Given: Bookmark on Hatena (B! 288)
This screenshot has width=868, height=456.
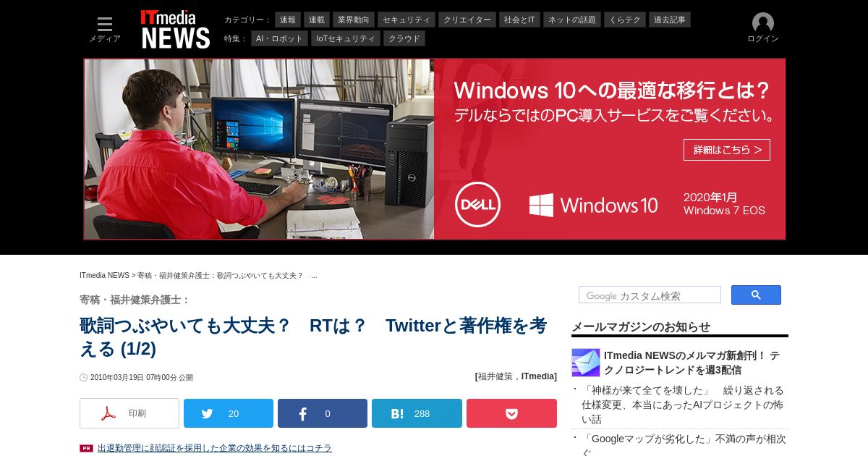Looking at the screenshot, I should [x=417, y=413].
